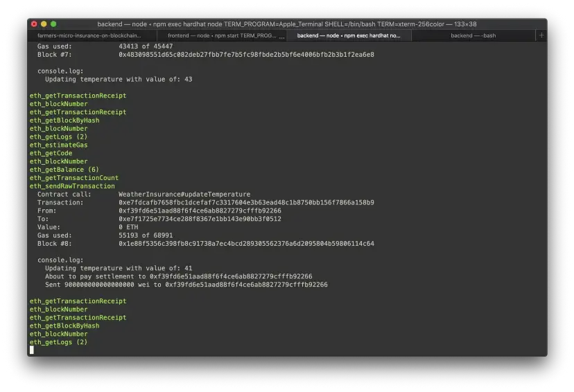
Task: Click the terminal cursor at the prompt
Action: click(x=32, y=350)
